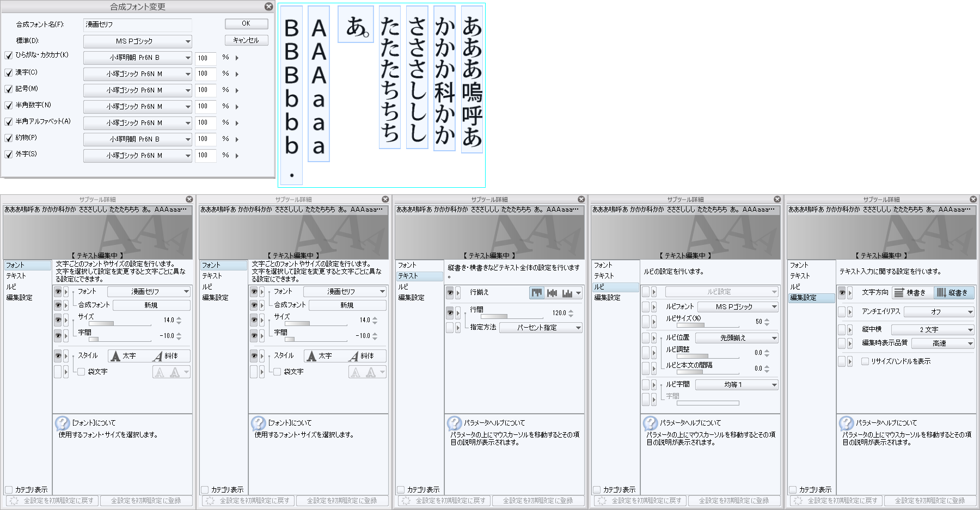Click the first 行揃え alignment icon
This screenshot has height=510, width=980.
pyautogui.click(x=537, y=293)
